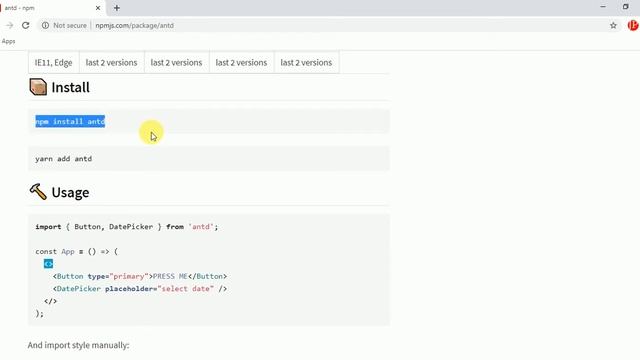Click the forward navigation arrow
This screenshot has width=640, height=360.
[x=9, y=25]
